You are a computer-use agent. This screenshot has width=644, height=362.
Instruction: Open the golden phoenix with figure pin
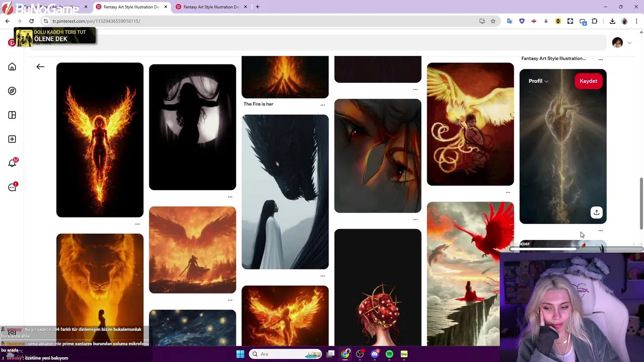[x=470, y=124]
